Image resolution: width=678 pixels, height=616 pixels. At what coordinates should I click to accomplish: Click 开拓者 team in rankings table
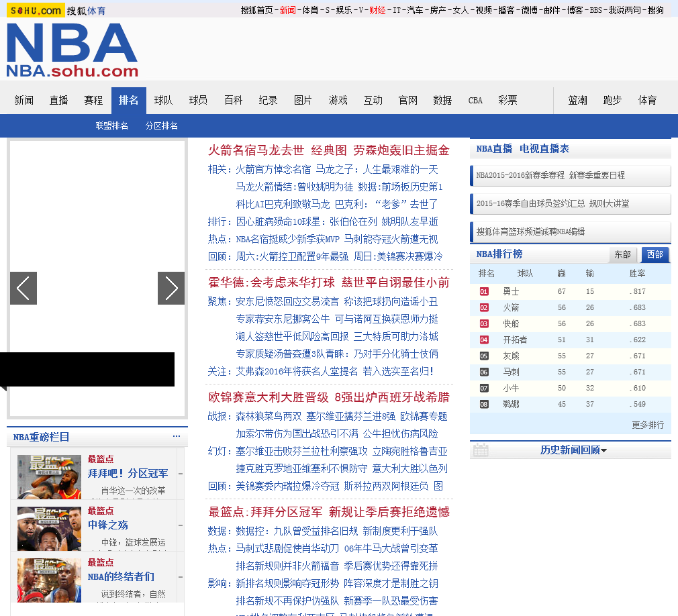[515, 340]
